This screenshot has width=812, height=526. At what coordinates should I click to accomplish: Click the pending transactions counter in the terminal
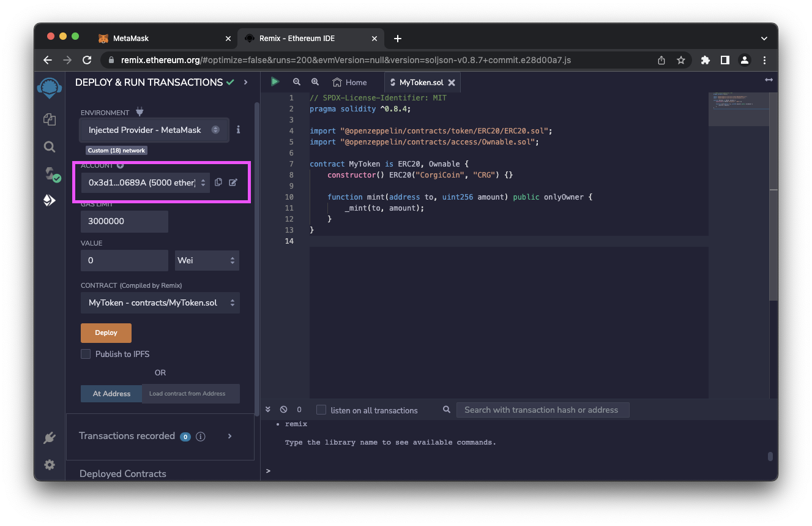click(x=299, y=410)
